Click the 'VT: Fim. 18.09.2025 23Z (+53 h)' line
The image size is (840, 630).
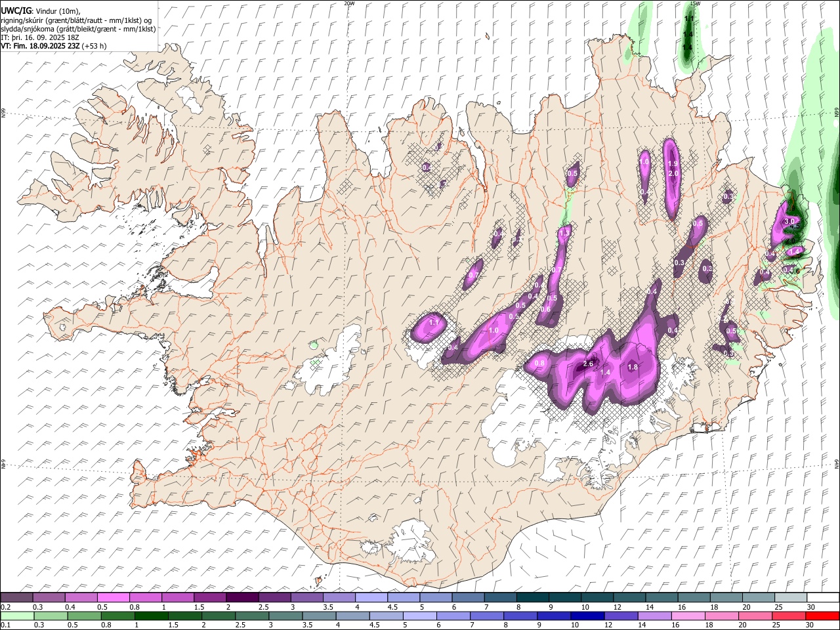click(54, 46)
